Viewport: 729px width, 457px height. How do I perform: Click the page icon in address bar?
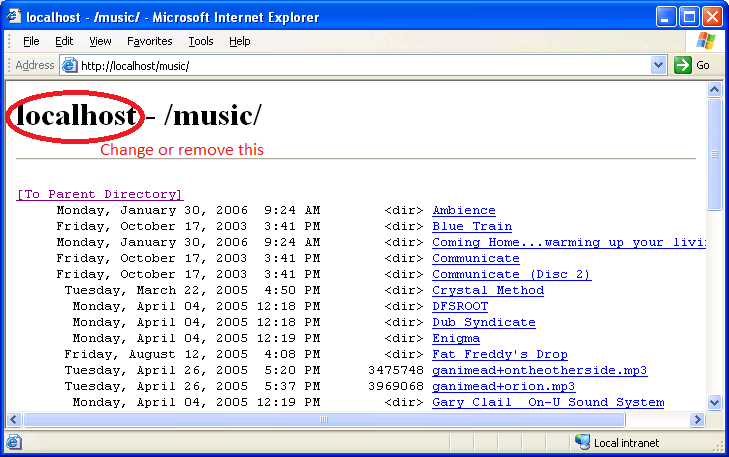(x=69, y=66)
